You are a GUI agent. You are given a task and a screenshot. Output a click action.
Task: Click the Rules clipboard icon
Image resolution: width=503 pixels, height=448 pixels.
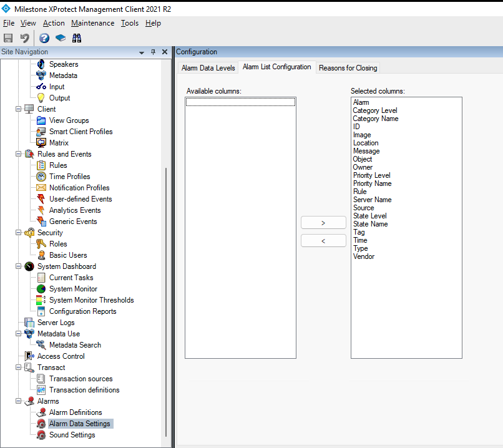coord(41,165)
